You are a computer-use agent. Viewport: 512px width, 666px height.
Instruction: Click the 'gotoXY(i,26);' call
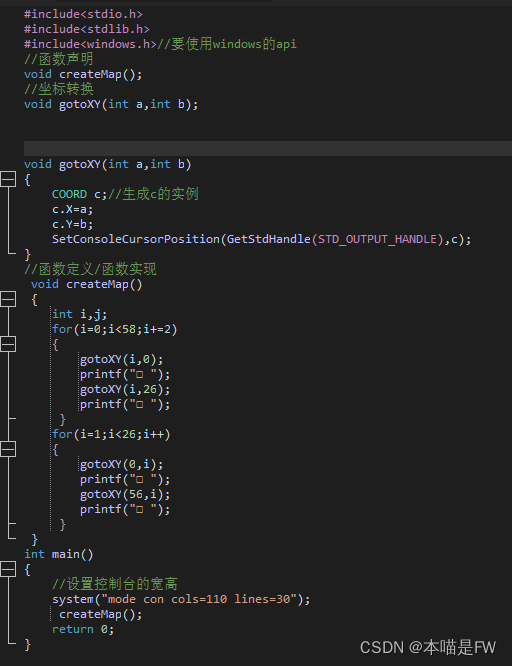(x=125, y=389)
